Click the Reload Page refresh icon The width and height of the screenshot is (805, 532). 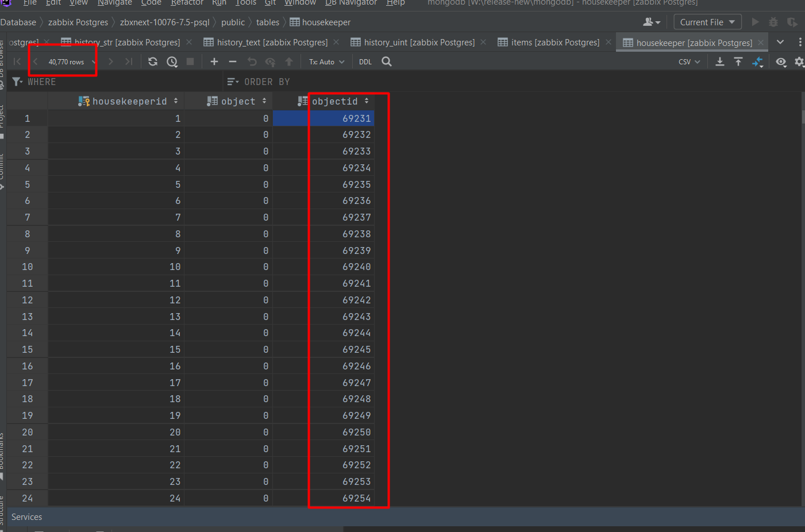153,61
